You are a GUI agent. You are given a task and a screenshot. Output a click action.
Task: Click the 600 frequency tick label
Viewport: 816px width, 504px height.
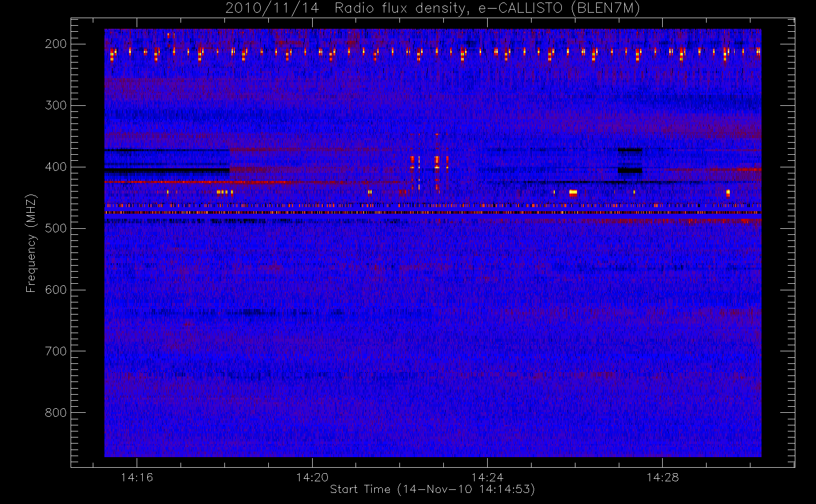tap(56, 290)
